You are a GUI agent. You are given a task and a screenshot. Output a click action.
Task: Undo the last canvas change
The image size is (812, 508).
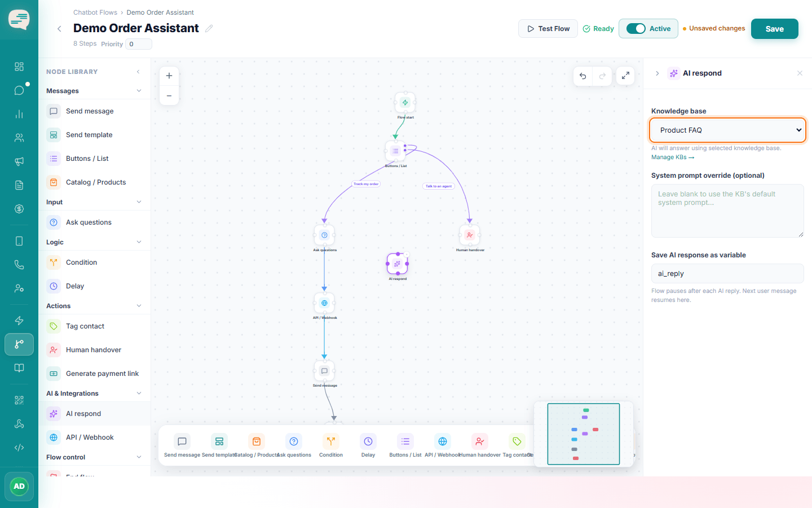tap(583, 76)
